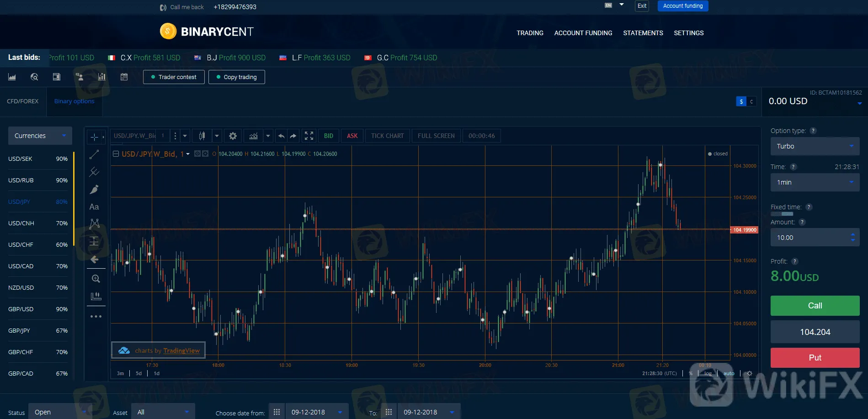
Task: Open the area chart icon in top toolbar
Action: 12,77
